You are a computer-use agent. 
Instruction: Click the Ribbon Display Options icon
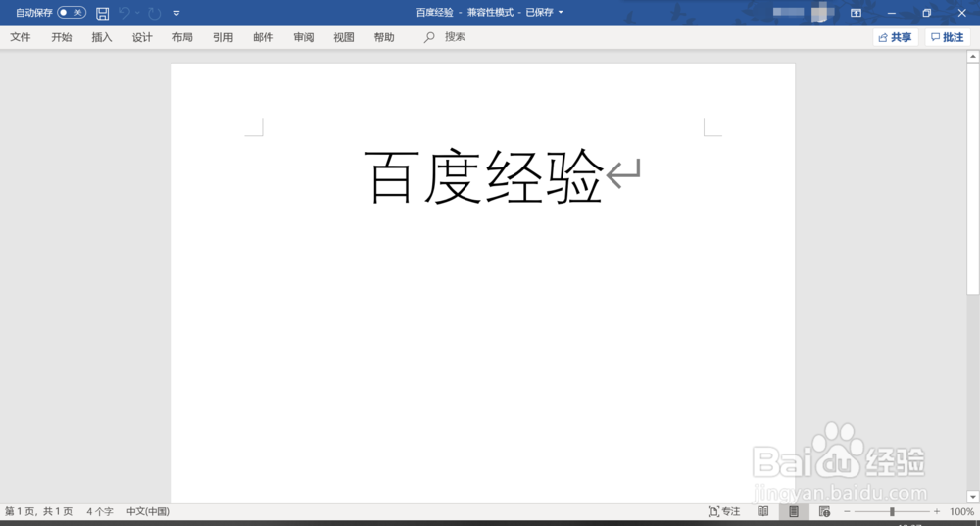(x=857, y=13)
